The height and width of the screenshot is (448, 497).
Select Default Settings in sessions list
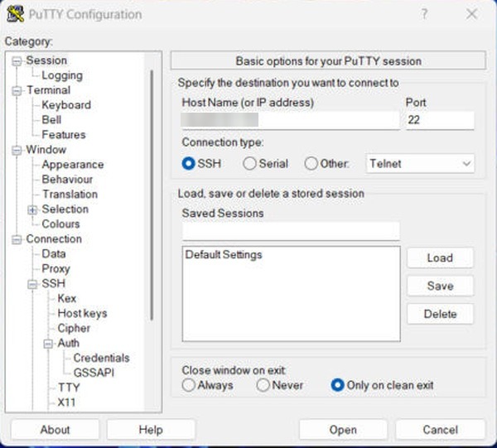(224, 255)
